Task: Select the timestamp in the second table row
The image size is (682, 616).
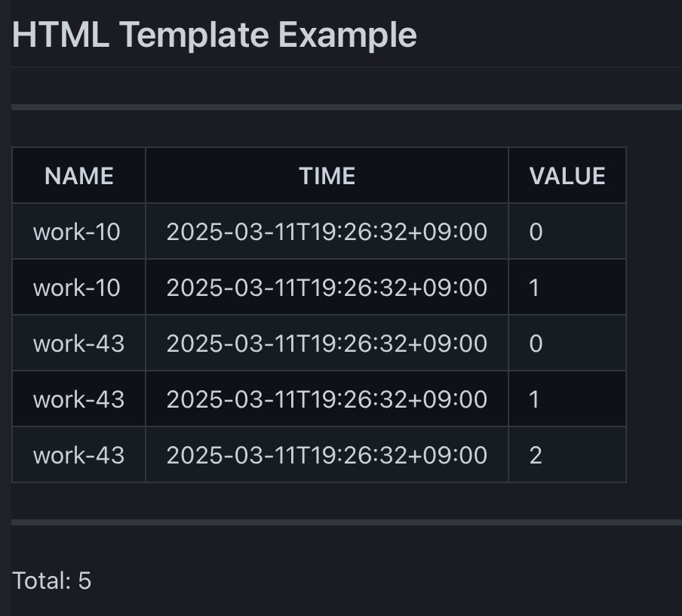Action: click(x=327, y=288)
